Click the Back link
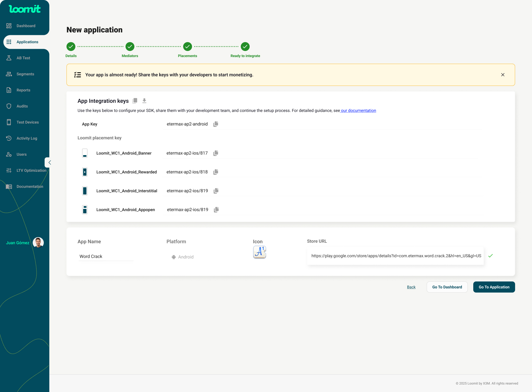The image size is (532, 392). [411, 287]
